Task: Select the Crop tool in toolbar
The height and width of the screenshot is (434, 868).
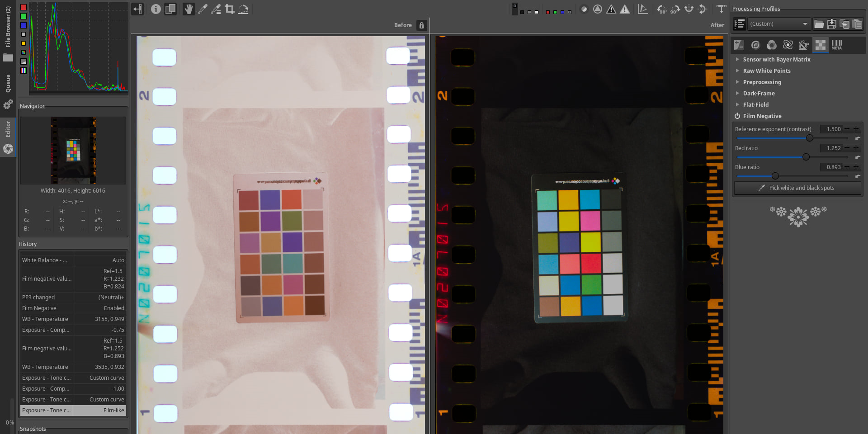Action: pos(230,9)
